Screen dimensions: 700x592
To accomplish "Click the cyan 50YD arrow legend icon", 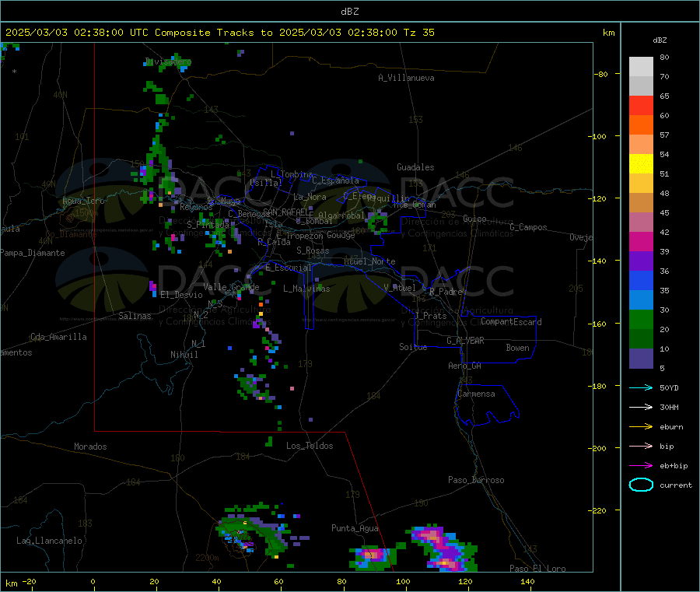I will coord(641,387).
